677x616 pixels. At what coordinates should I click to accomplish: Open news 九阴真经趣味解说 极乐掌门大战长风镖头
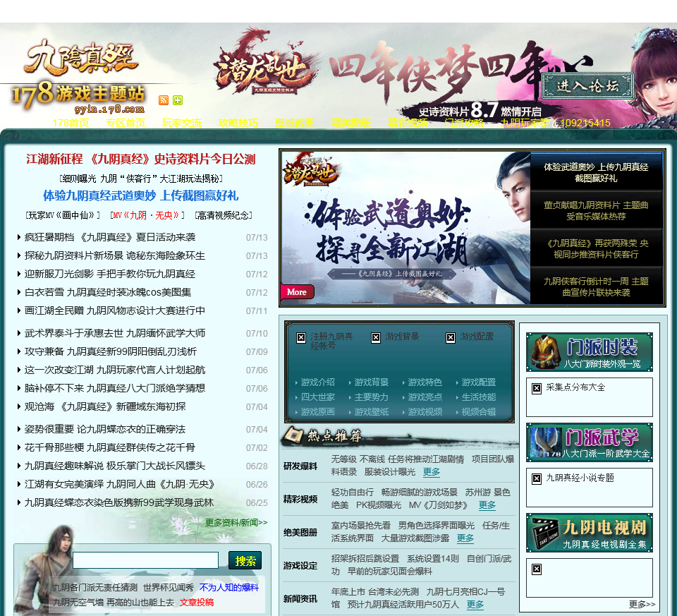click(x=115, y=466)
